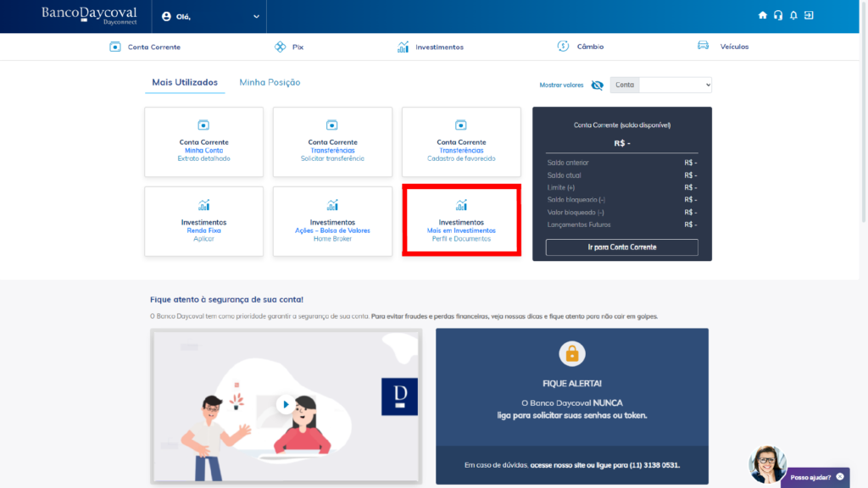Click the logout exit icon
This screenshot has width=868, height=488.
(x=809, y=15)
